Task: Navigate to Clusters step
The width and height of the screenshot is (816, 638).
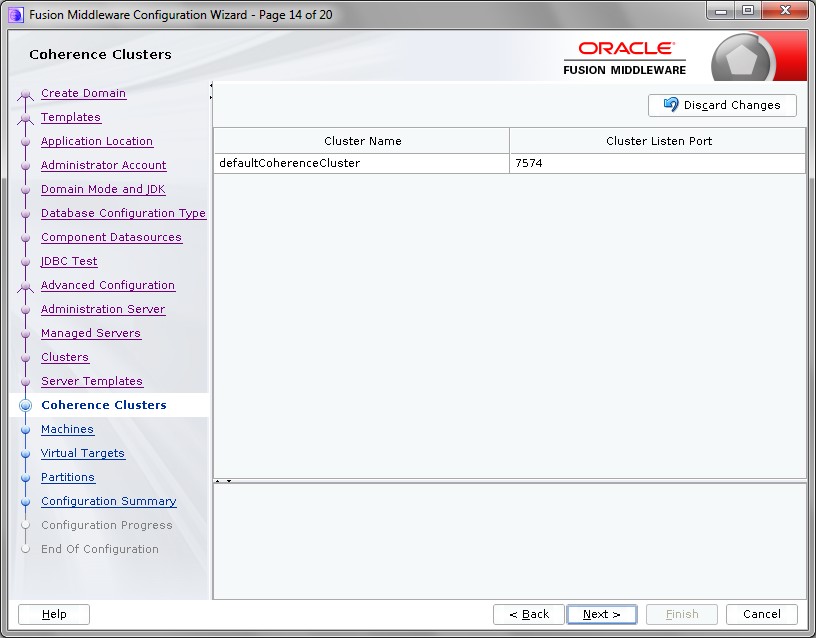Action: pyautogui.click(x=65, y=356)
